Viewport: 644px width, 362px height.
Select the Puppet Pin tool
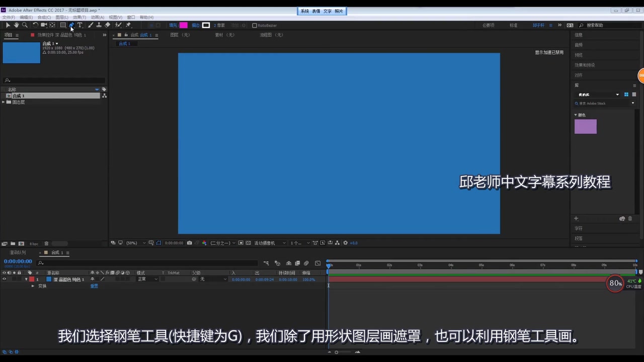128,25
